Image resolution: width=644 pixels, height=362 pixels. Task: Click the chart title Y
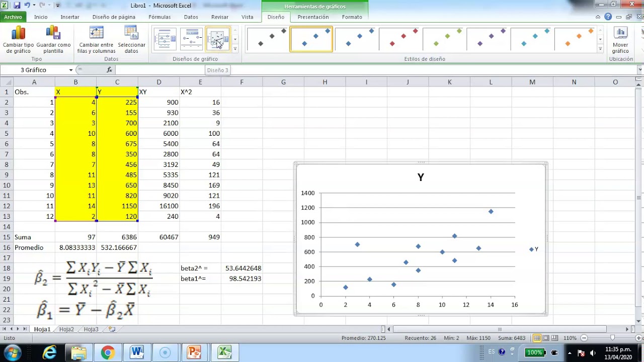[x=421, y=177]
